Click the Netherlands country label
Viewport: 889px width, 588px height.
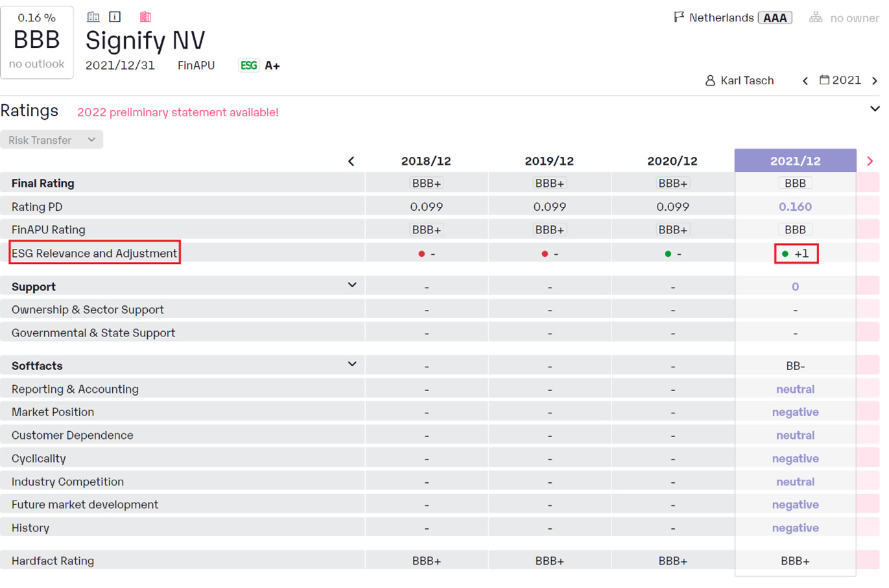pyautogui.click(x=721, y=18)
